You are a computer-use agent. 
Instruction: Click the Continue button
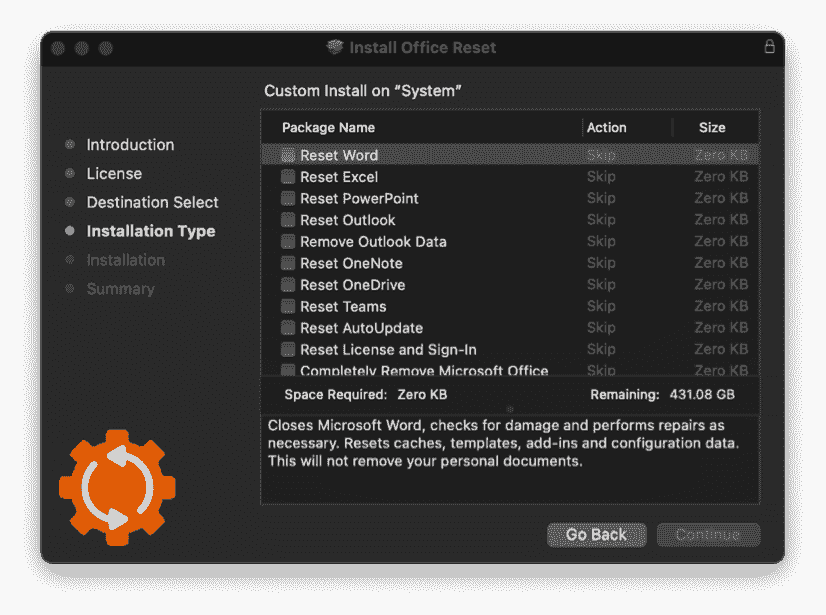click(708, 534)
